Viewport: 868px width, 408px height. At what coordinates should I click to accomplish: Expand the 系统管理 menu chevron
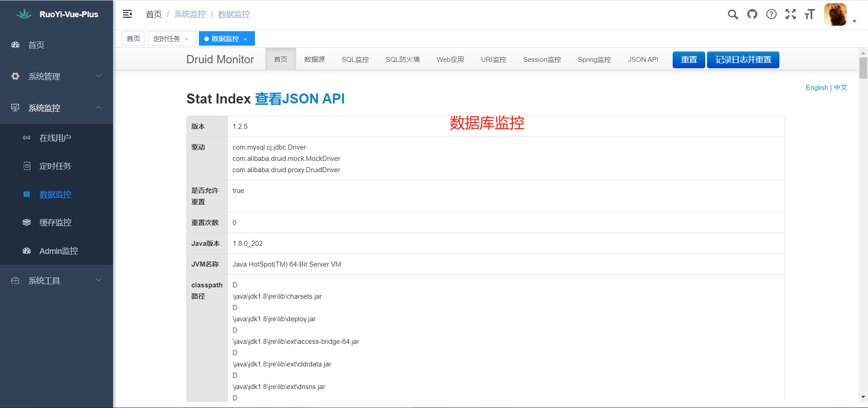point(99,76)
